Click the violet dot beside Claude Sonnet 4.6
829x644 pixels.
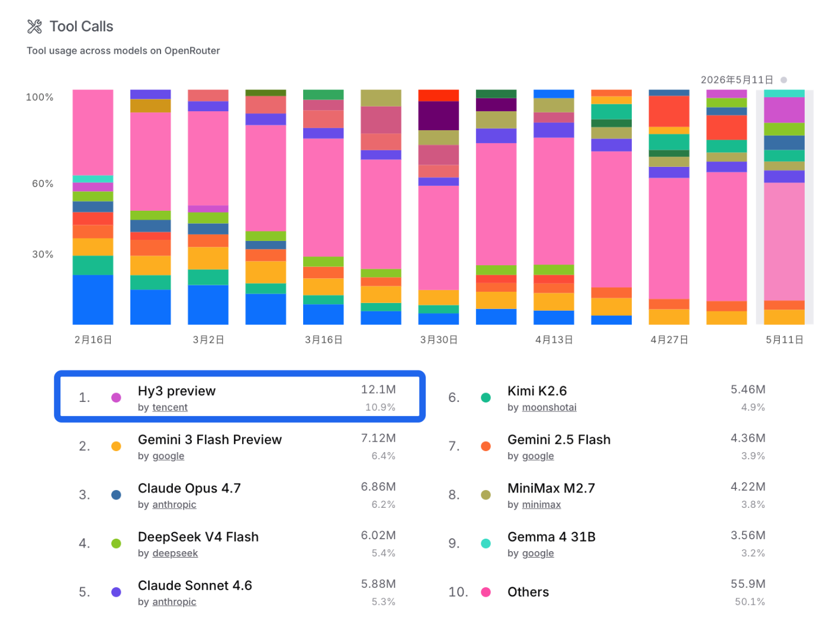(x=116, y=592)
